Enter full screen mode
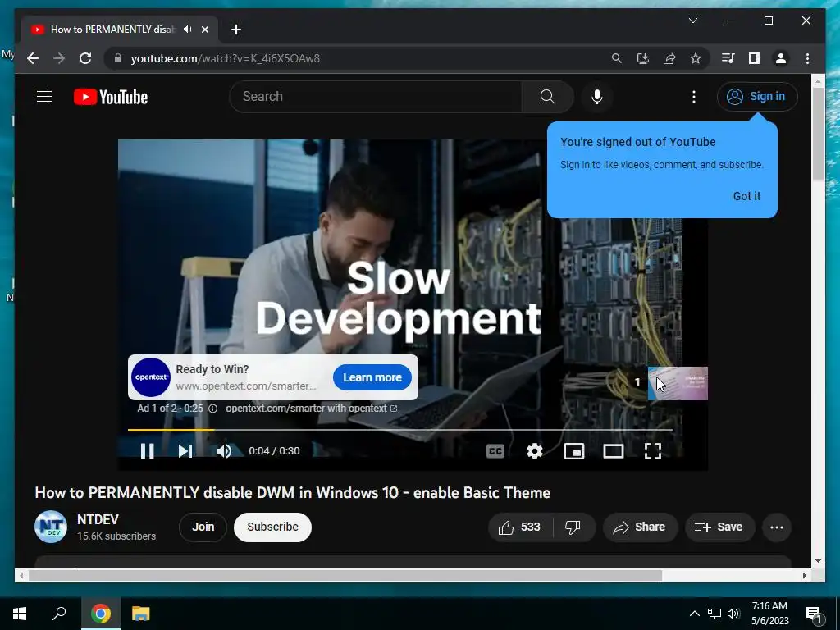840x630 pixels. [x=652, y=451]
